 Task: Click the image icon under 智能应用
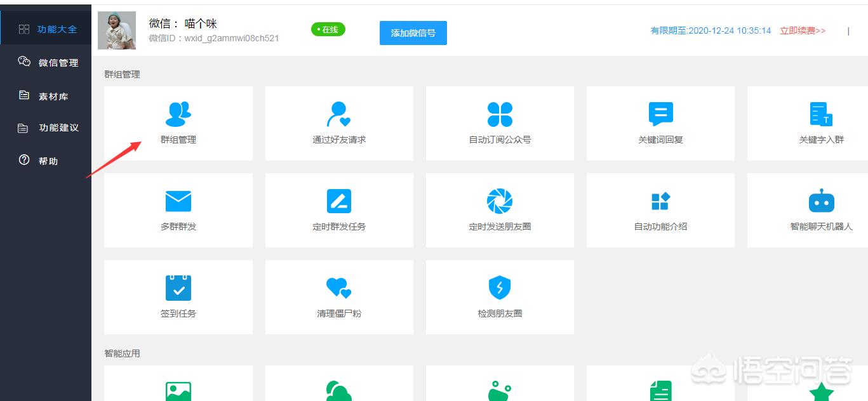click(178, 391)
